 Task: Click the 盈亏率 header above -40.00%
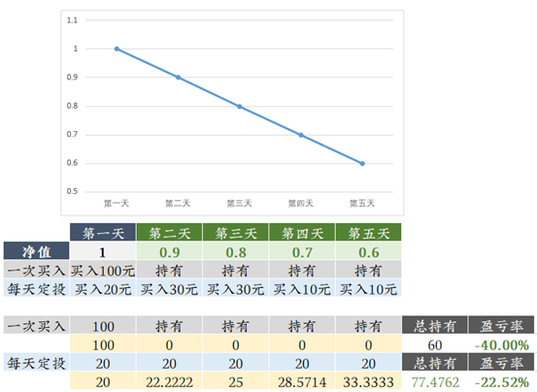click(501, 325)
